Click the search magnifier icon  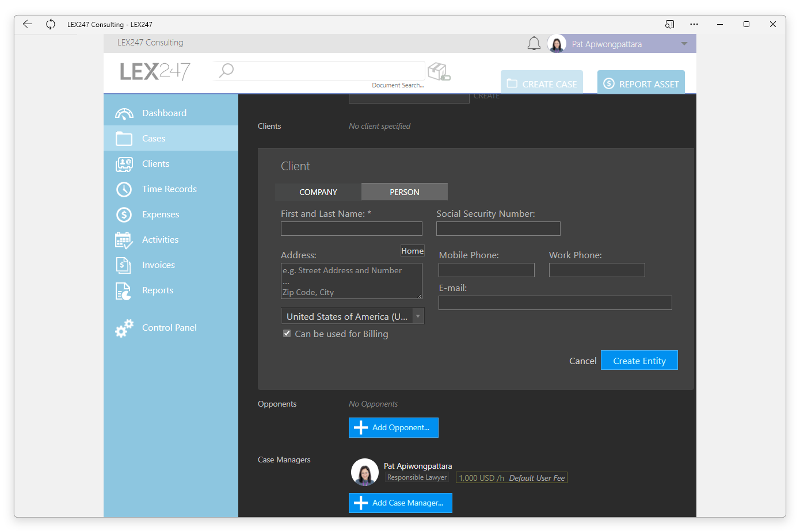[227, 71]
